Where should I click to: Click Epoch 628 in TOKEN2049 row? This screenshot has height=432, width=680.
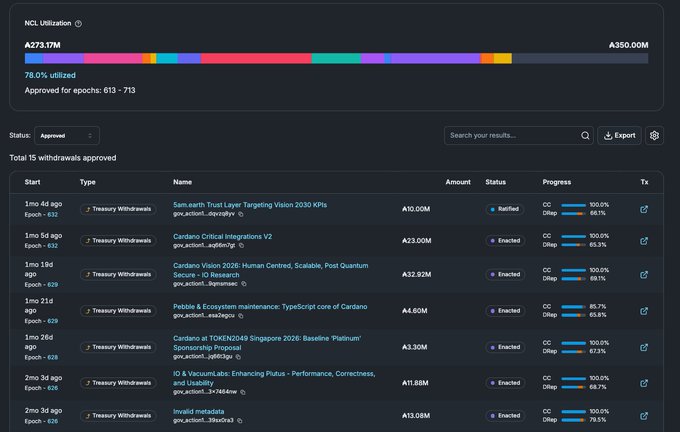[x=52, y=357]
